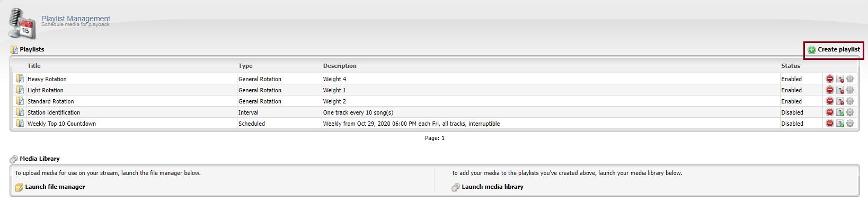Click the Weight 2 description cell
This screenshot has height=218, width=868.
click(x=335, y=101)
